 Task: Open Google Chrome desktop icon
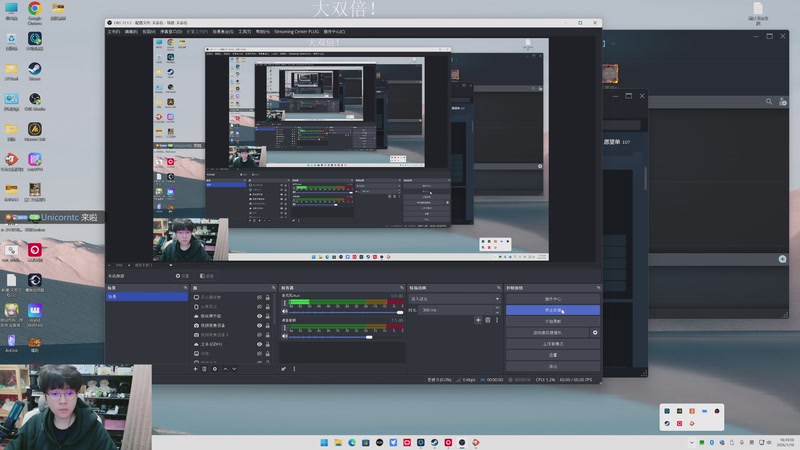[x=35, y=12]
